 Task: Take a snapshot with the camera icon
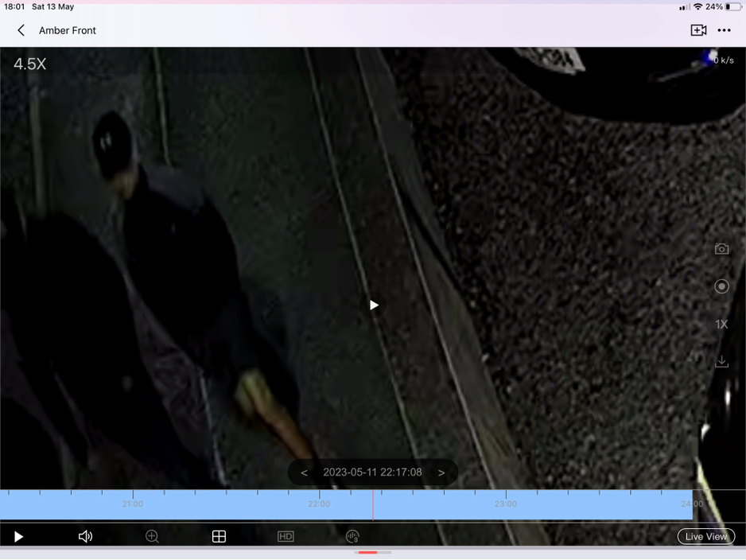(721, 249)
